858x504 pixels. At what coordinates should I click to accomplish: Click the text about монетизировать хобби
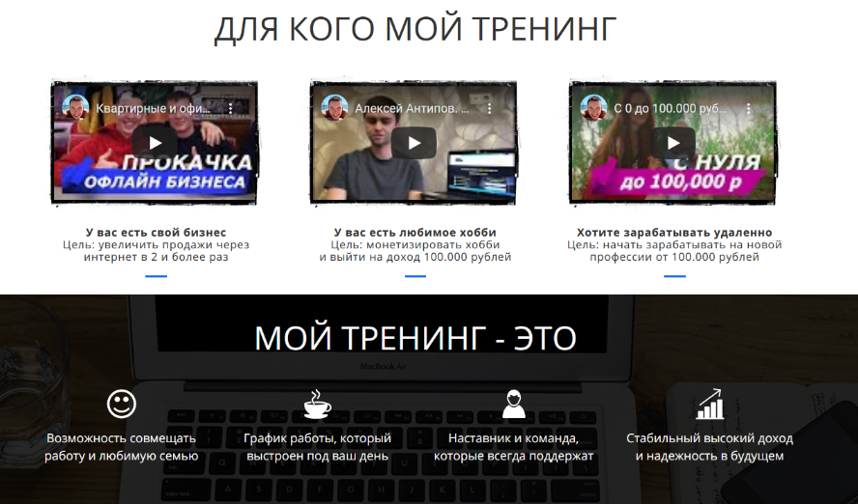415,251
